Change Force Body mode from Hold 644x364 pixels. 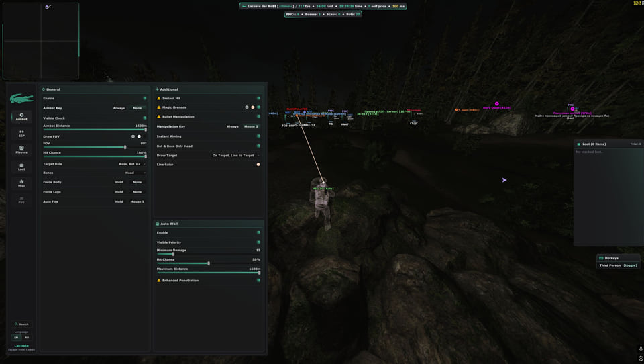119,182
